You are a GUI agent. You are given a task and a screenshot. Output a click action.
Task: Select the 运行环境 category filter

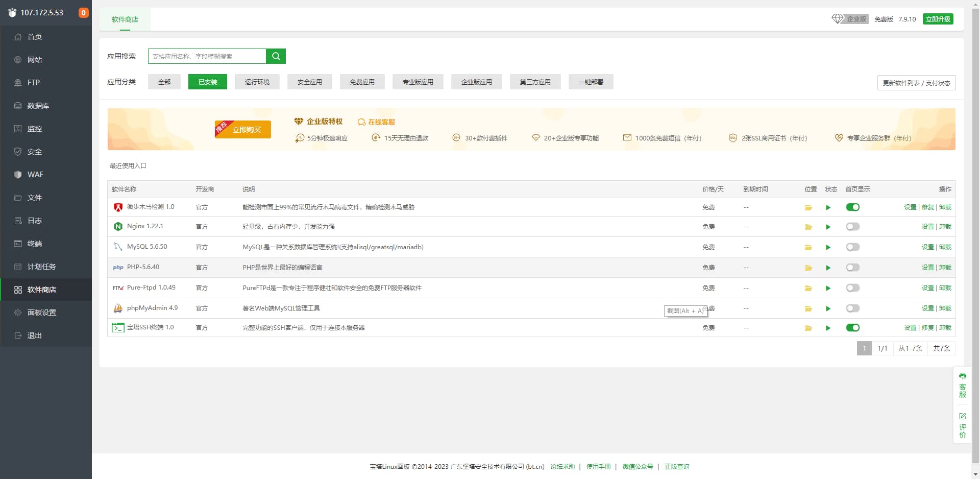(257, 82)
